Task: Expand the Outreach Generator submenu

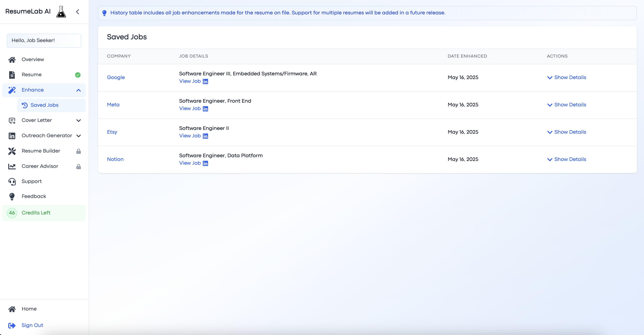Action: tap(79, 136)
